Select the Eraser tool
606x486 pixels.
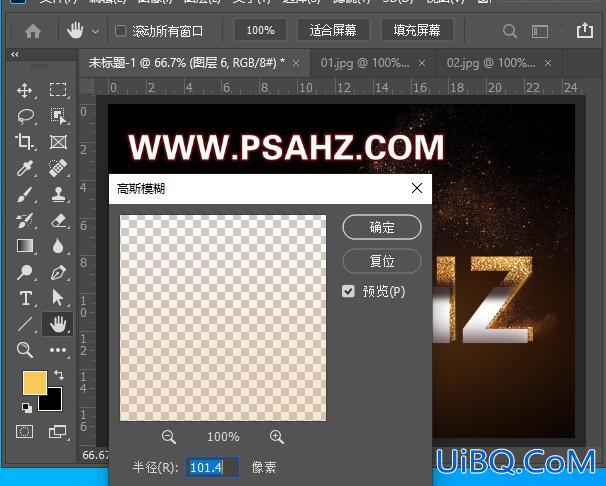[x=58, y=221]
